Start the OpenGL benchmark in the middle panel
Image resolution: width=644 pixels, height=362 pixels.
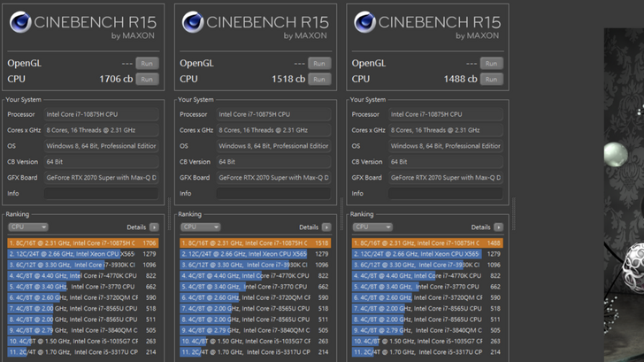coord(319,64)
